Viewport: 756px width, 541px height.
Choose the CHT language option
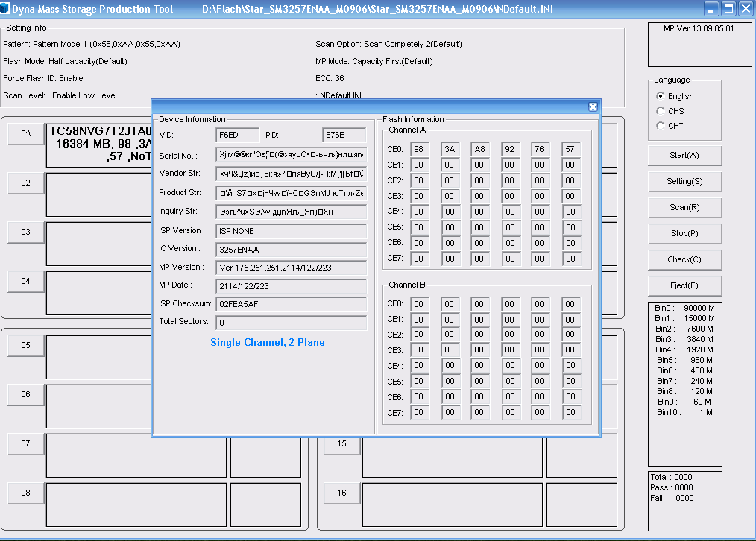661,126
